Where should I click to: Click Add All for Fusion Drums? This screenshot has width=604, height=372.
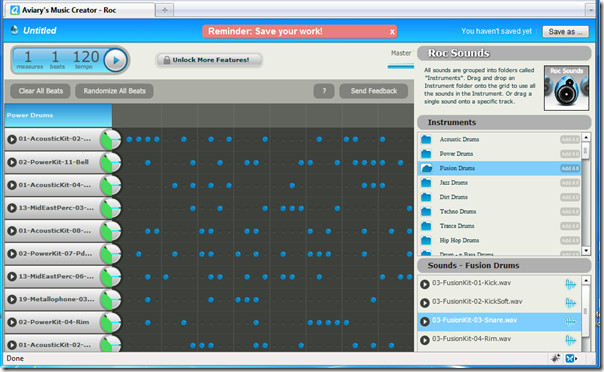pyautogui.click(x=570, y=168)
